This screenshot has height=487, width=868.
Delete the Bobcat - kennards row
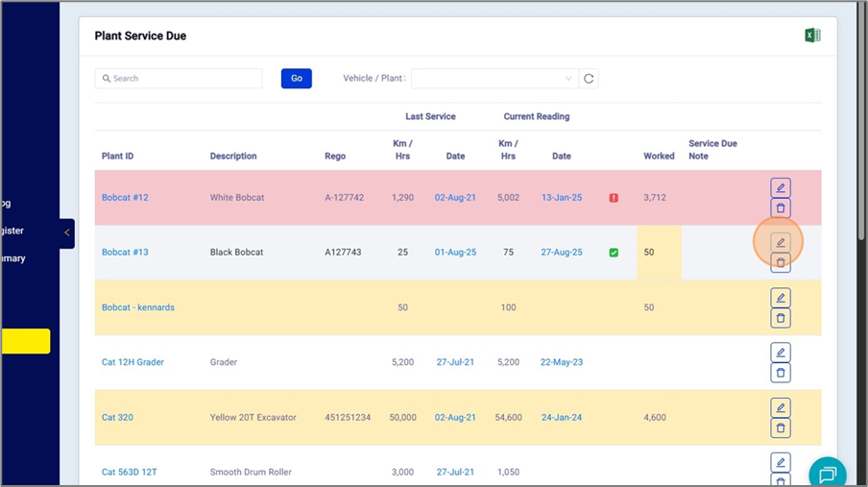(x=781, y=318)
